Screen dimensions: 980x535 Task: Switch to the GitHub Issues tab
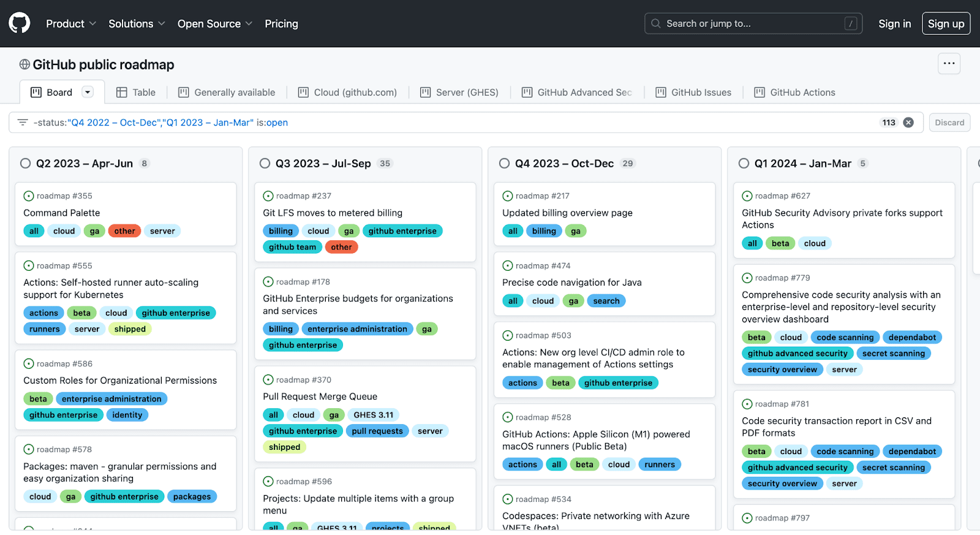tap(693, 93)
